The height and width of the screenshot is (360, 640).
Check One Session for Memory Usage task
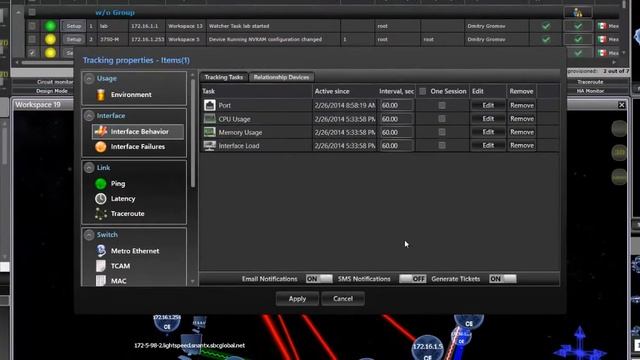[x=442, y=132]
